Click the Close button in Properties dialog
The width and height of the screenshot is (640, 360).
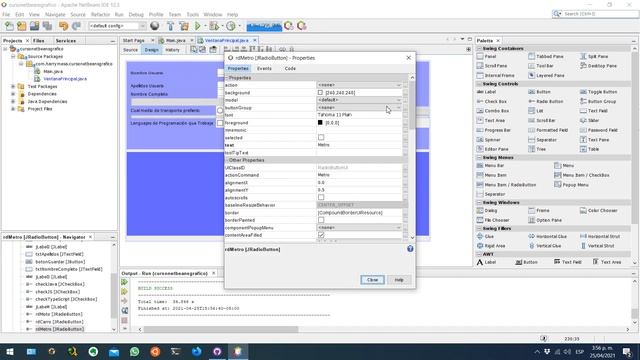click(372, 280)
